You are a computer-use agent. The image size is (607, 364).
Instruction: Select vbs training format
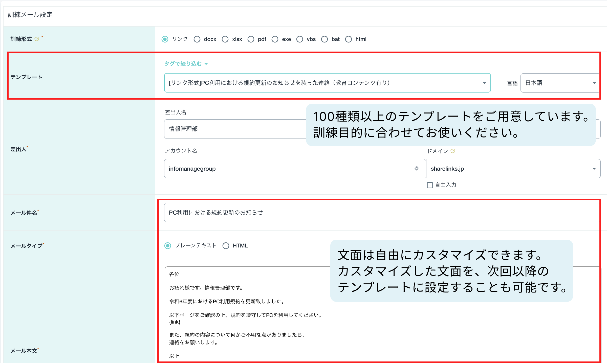point(300,39)
